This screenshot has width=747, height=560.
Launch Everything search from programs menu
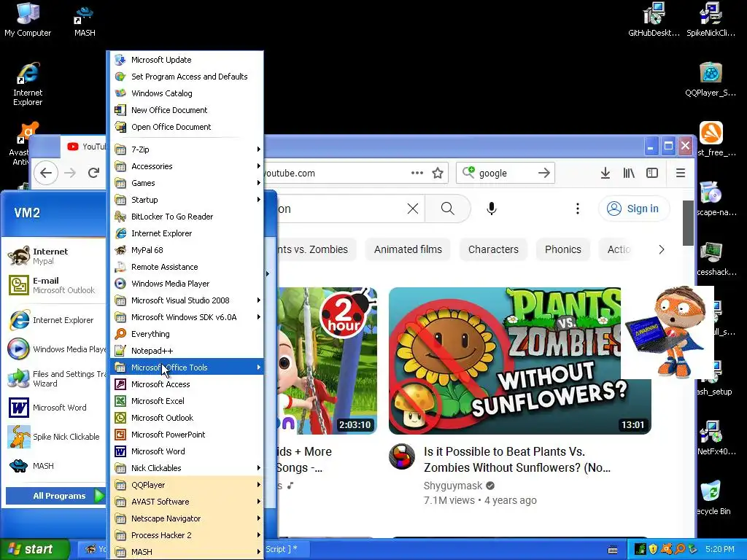coord(187,334)
